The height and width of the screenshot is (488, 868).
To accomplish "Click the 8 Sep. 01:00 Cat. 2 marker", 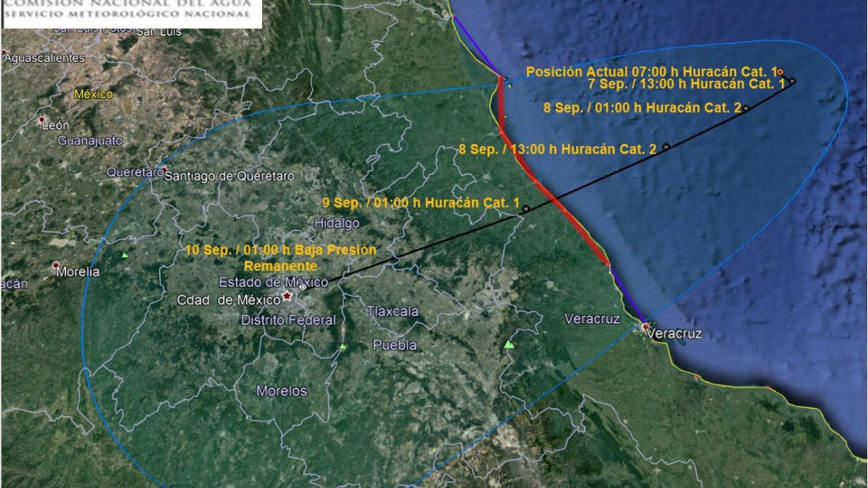I will click(x=745, y=107).
